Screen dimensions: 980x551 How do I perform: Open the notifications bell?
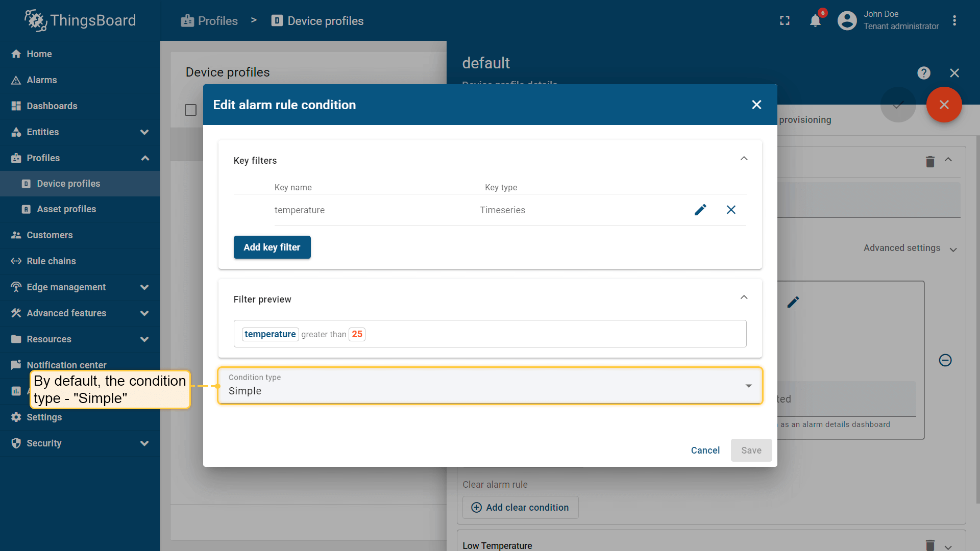pyautogui.click(x=815, y=21)
